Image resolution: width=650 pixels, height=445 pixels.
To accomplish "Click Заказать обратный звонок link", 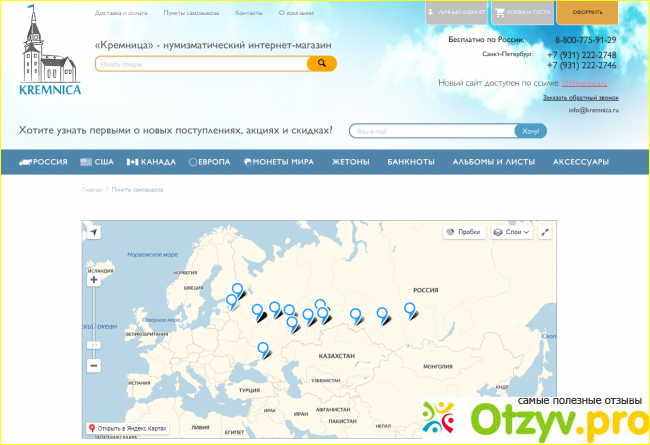I will 580,98.
